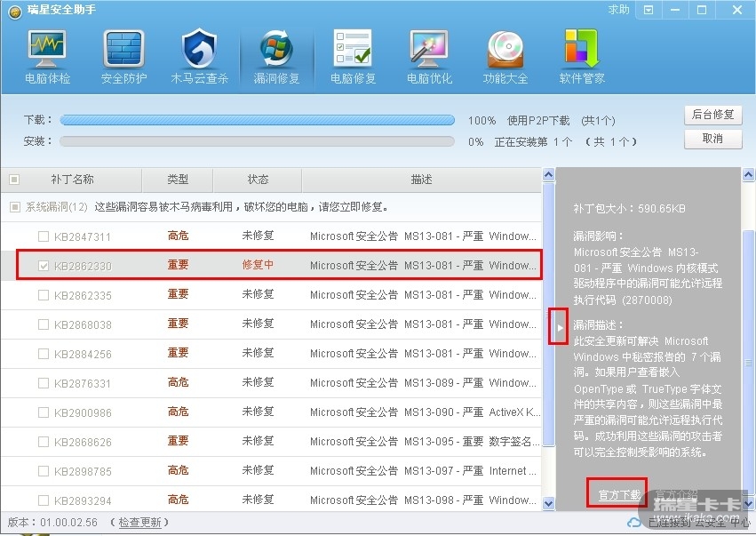Check the KB2876331 patch checkbox

(x=44, y=383)
